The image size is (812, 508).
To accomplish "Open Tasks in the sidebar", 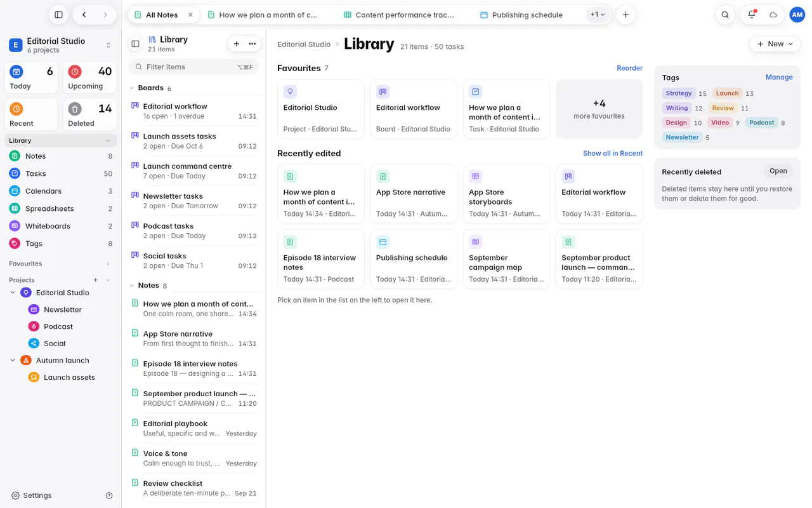I will 61,173.
